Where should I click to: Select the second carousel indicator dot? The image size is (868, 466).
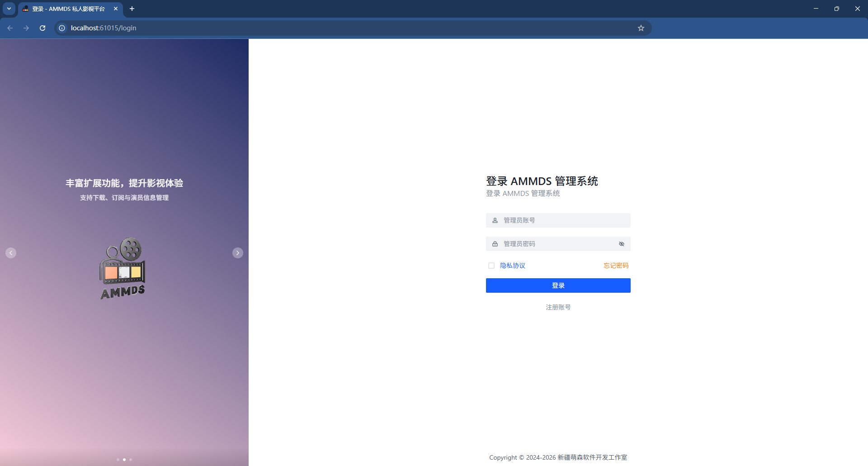pos(124,459)
